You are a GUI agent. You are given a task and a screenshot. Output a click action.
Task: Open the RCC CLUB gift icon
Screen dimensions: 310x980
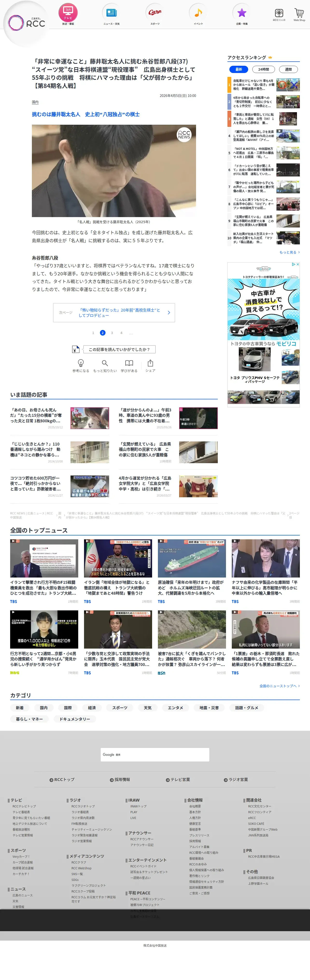point(279,15)
